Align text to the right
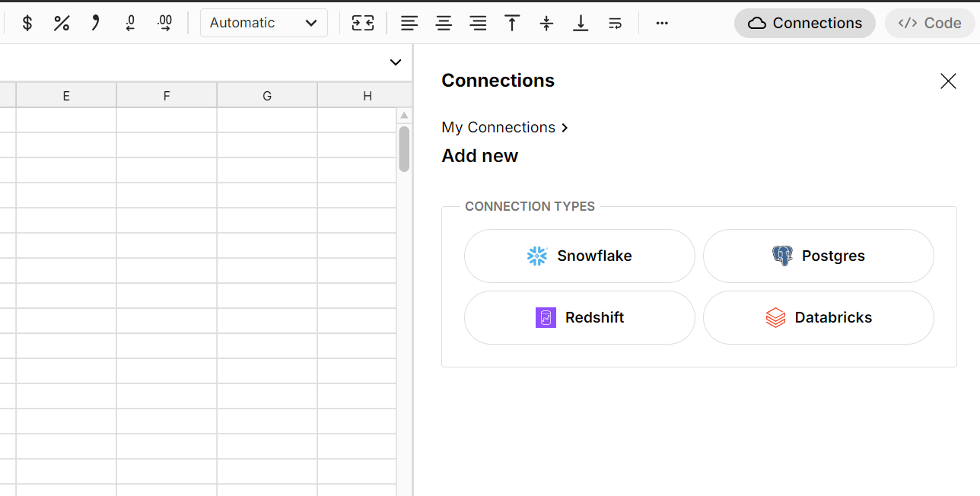Viewport: 980px width, 496px height. coord(478,23)
